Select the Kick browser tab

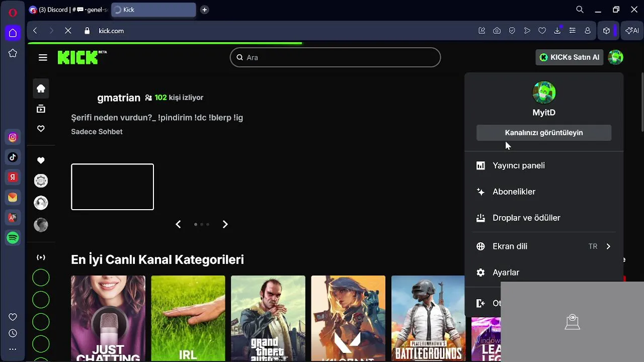click(153, 10)
